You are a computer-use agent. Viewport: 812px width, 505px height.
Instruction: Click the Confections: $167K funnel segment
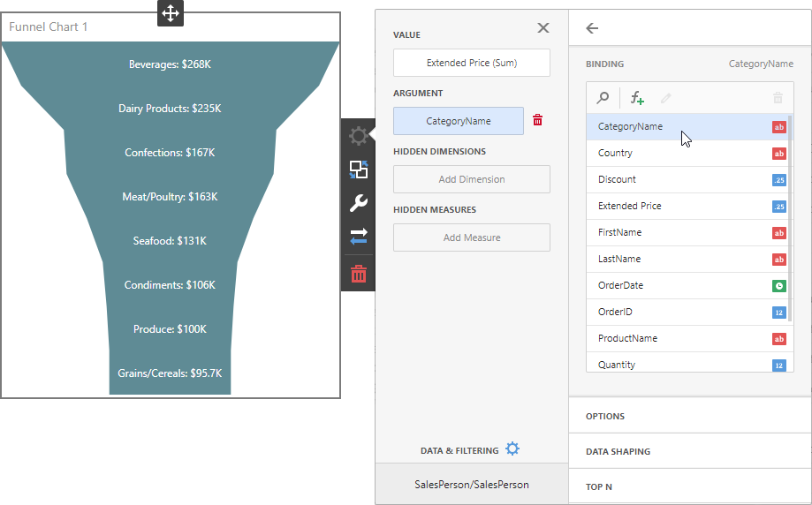(x=170, y=153)
